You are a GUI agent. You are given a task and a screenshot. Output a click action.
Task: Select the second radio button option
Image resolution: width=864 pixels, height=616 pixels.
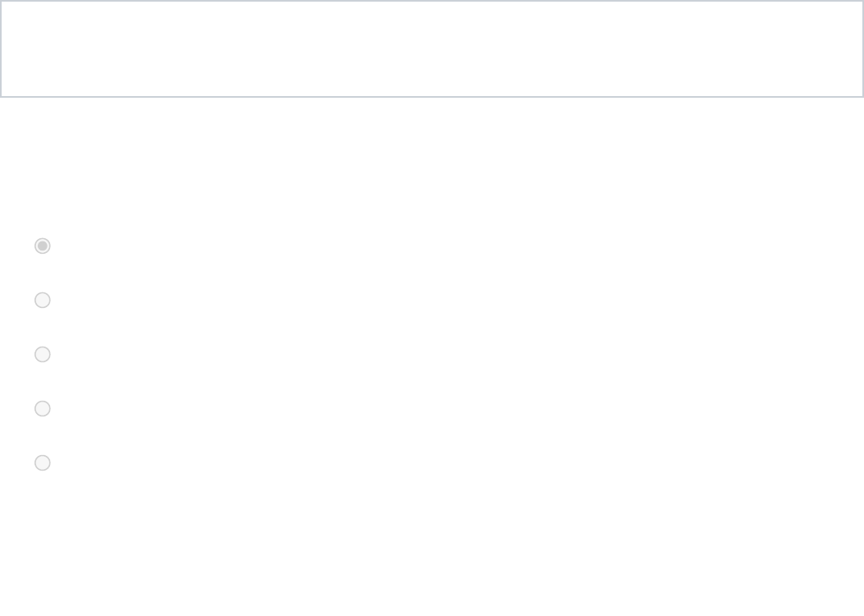(x=43, y=300)
